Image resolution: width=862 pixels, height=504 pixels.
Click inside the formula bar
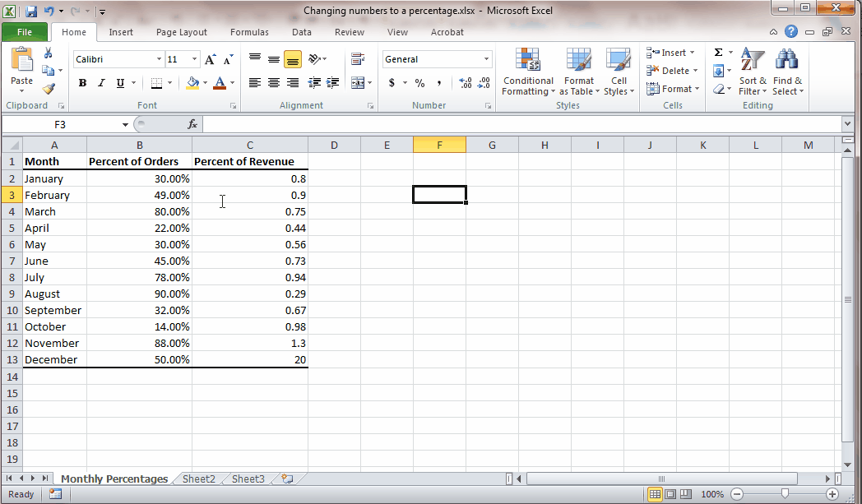[x=329, y=124]
